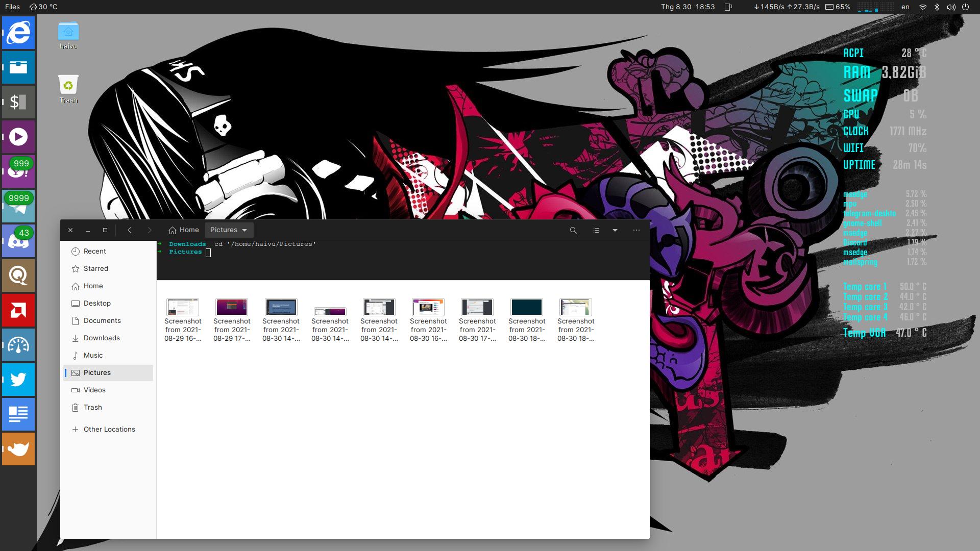The width and height of the screenshot is (980, 551).
Task: Click the 30 °C weather indicator
Action: (43, 7)
